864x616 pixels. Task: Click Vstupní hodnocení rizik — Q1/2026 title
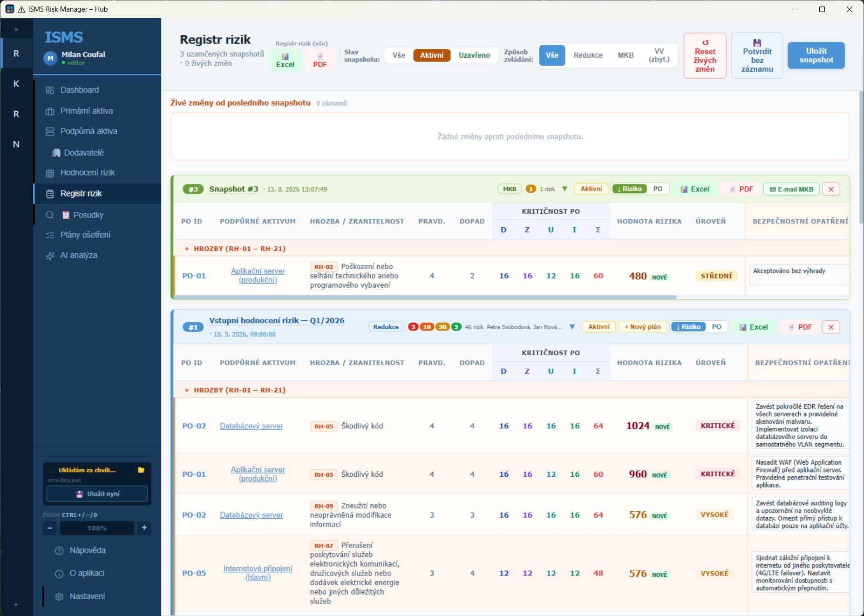coord(277,321)
